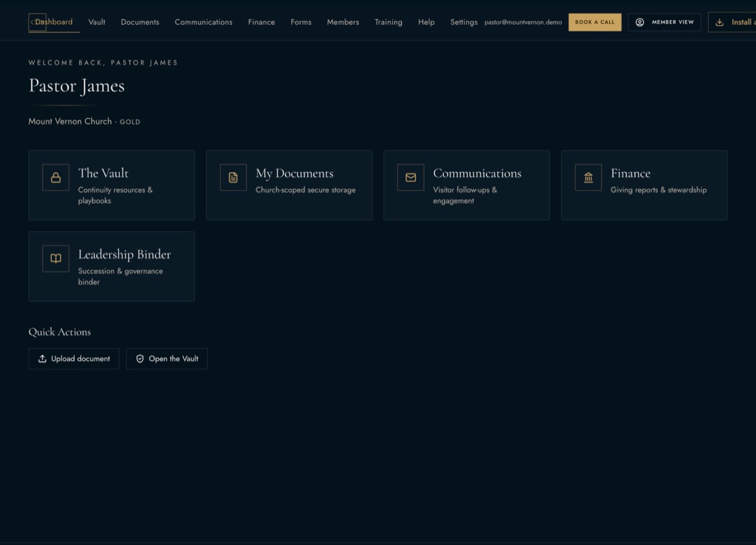The height and width of the screenshot is (545, 756).
Task: Click the padlock icon on The Vault card
Action: click(x=56, y=178)
